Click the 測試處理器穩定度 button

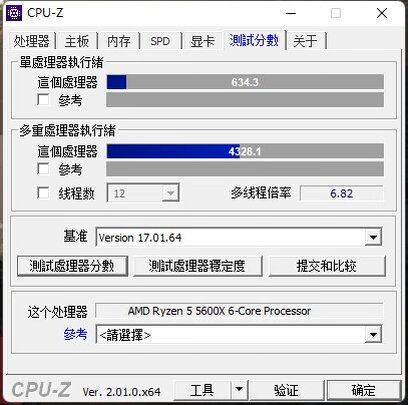pos(198,266)
